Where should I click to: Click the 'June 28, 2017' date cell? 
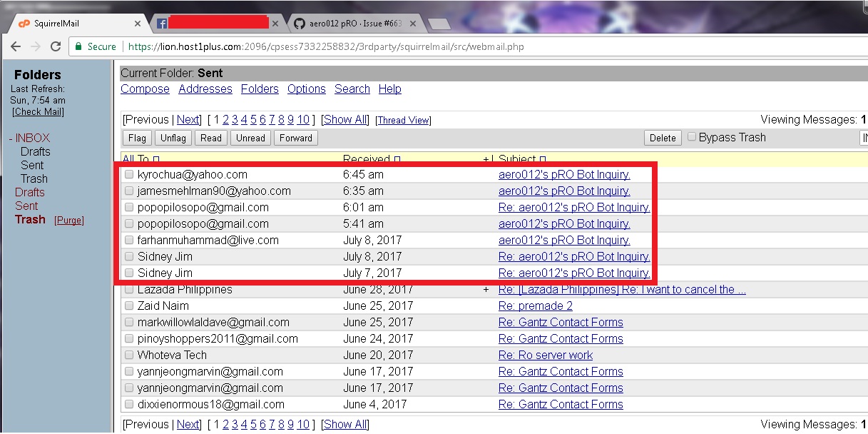coord(378,289)
